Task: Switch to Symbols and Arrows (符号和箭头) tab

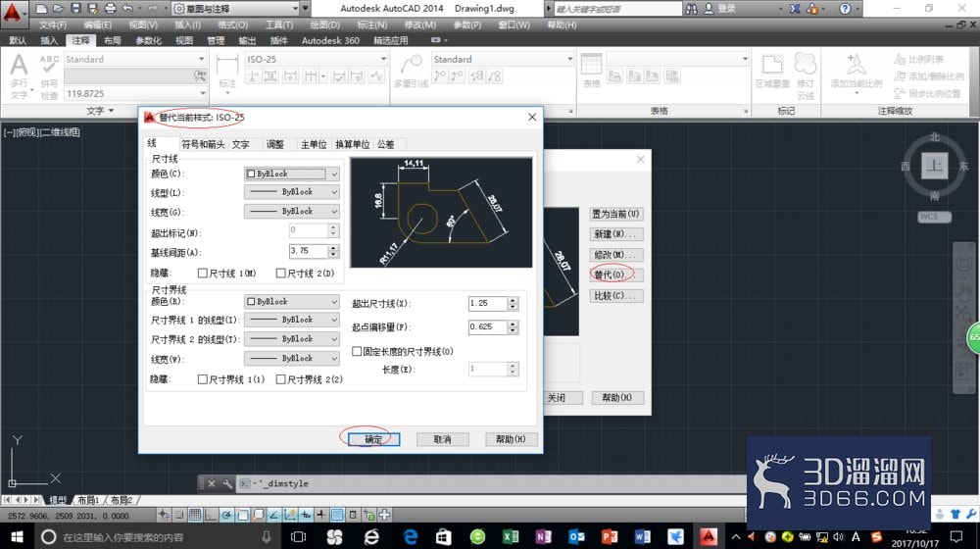Action: pyautogui.click(x=203, y=144)
